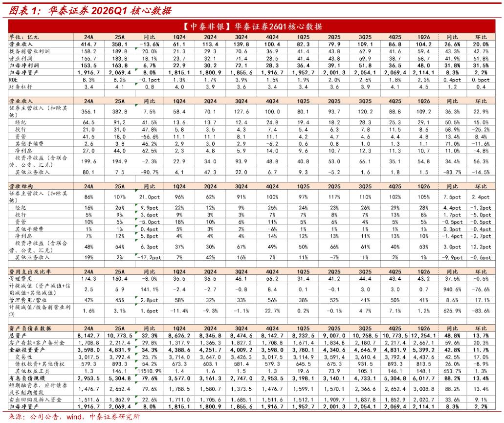The height and width of the screenshot is (423, 504).
Task: Select the 计提减值/拨备前营业利润 value "625.9%"
Action: click(x=452, y=311)
